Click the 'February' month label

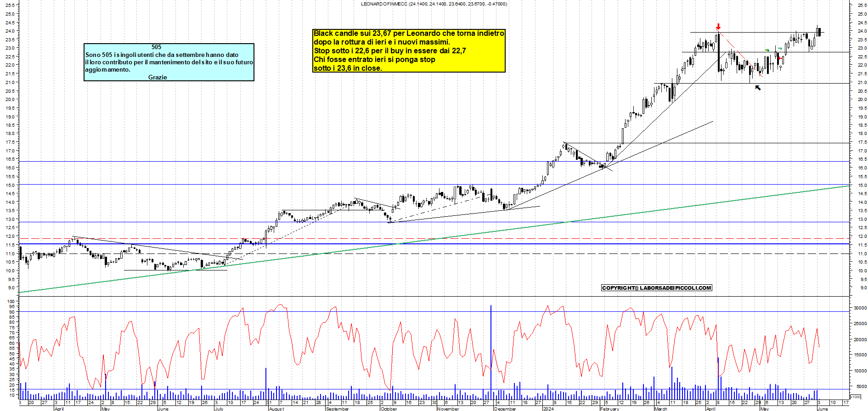(x=610, y=409)
